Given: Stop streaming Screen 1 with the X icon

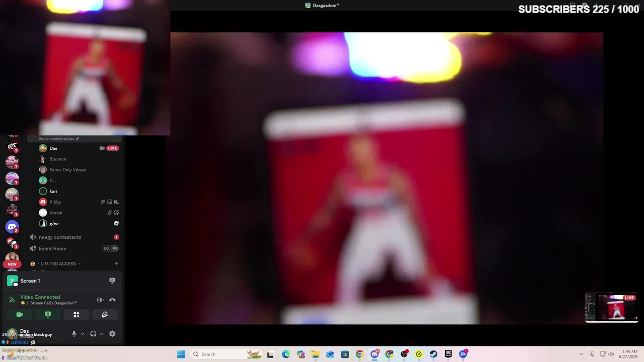Looking at the screenshot, I should [112, 281].
